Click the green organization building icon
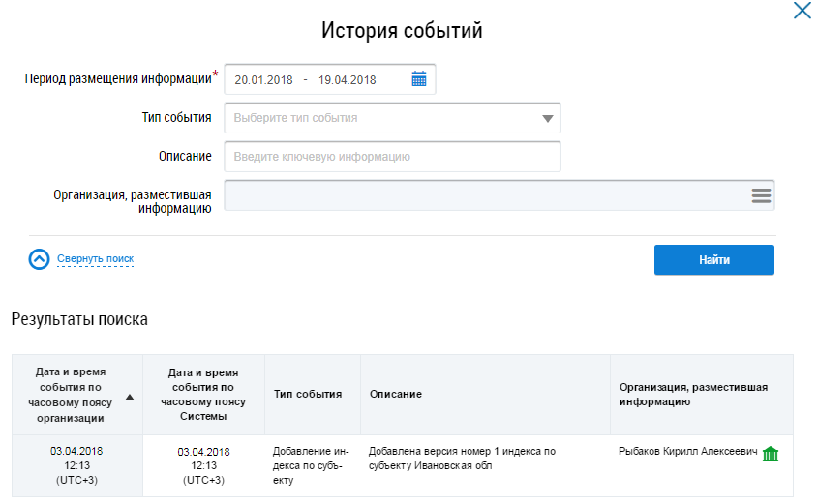 (x=771, y=454)
